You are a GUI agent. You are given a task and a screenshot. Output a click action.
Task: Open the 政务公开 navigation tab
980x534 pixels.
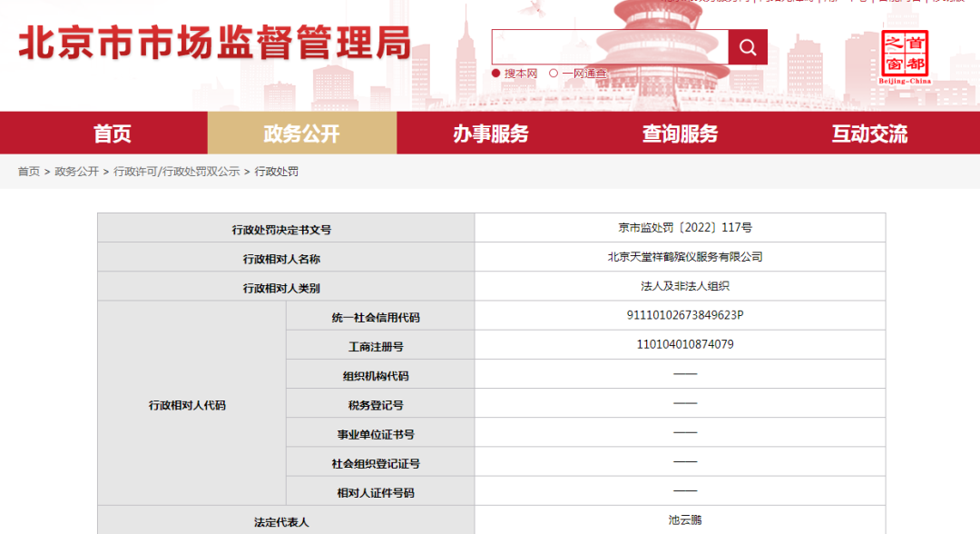click(x=301, y=133)
